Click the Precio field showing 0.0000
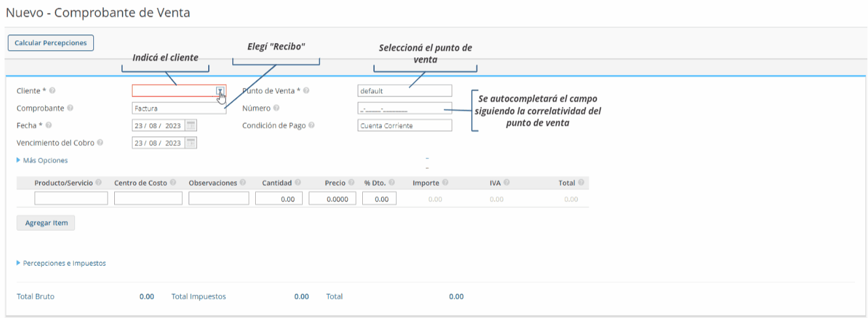 coord(332,199)
